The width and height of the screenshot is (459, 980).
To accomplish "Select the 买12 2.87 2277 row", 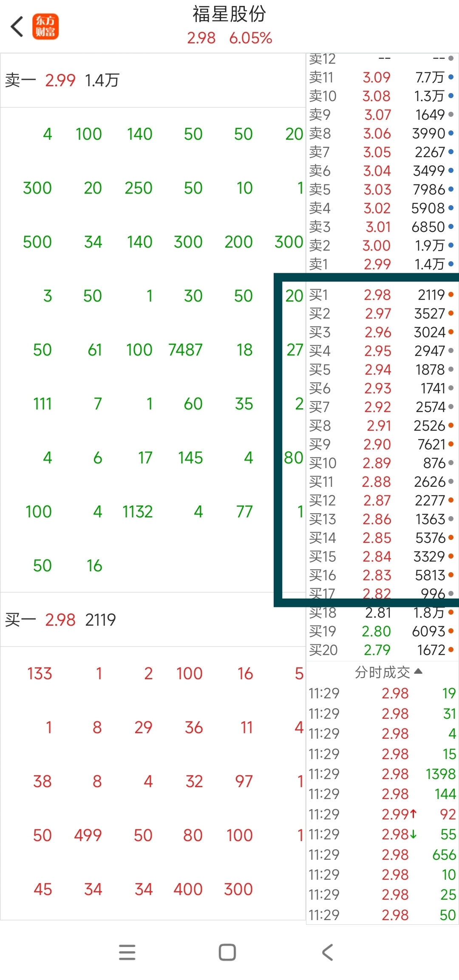I will (382, 500).
